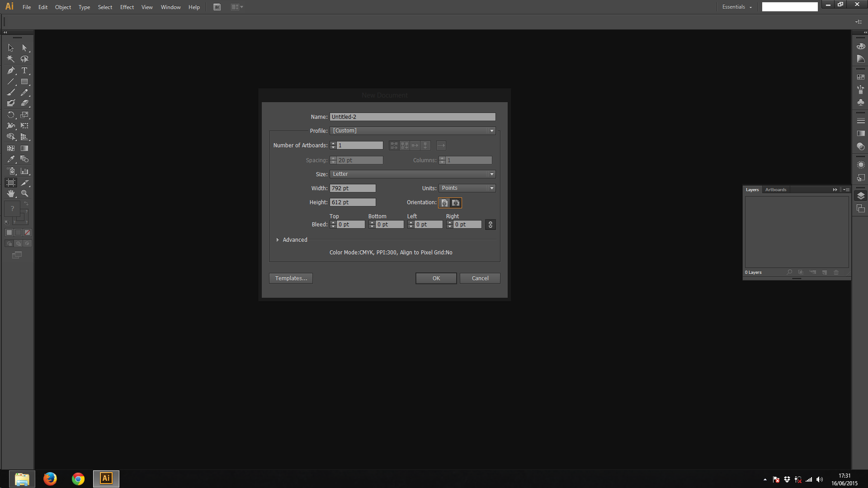Select the Perspective Grid tool
The image size is (868, 488).
coord(25,136)
